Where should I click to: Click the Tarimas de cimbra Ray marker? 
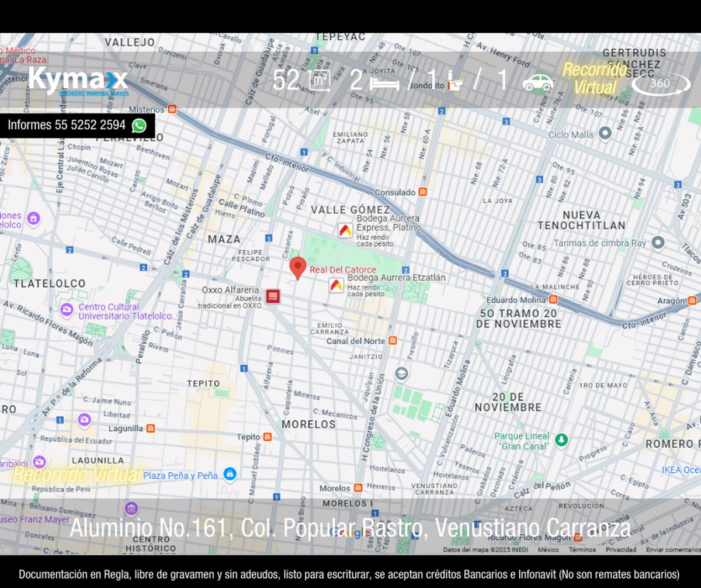[658, 243]
